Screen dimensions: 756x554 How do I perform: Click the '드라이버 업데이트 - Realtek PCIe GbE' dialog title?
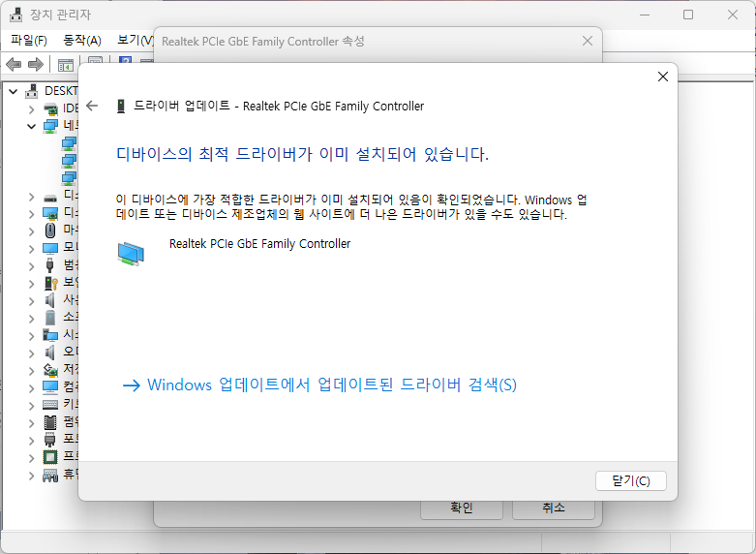point(279,106)
